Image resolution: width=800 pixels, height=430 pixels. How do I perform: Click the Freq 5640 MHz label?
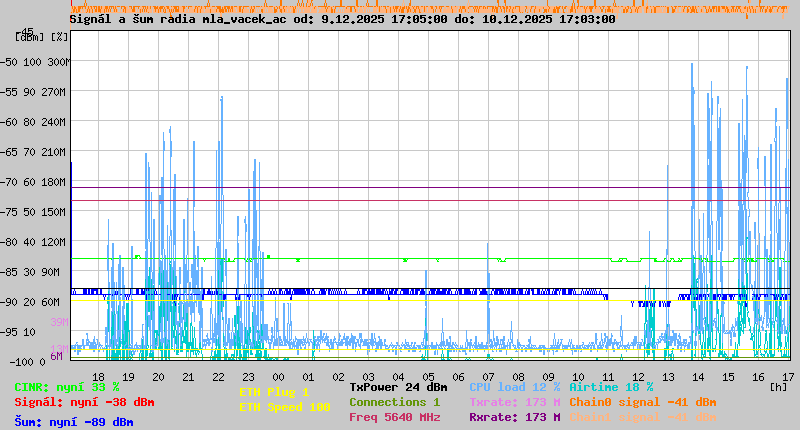pos(394,417)
